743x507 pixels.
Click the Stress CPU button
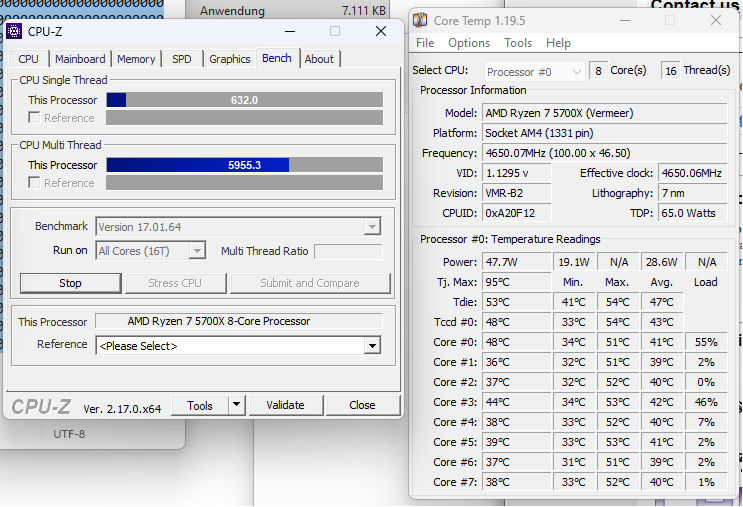click(175, 283)
